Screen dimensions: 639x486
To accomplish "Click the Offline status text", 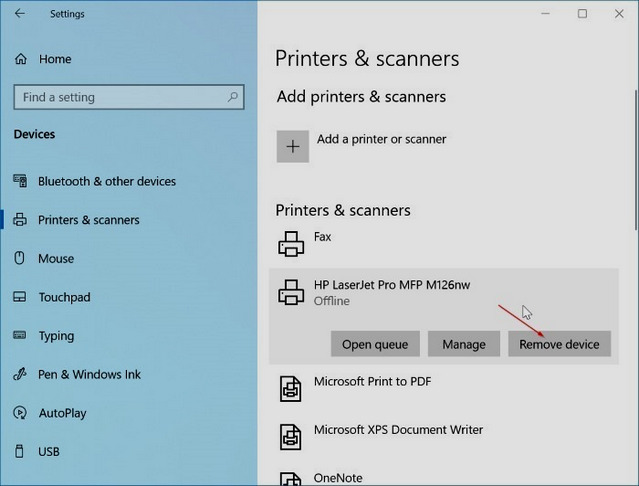I will pyautogui.click(x=332, y=301).
